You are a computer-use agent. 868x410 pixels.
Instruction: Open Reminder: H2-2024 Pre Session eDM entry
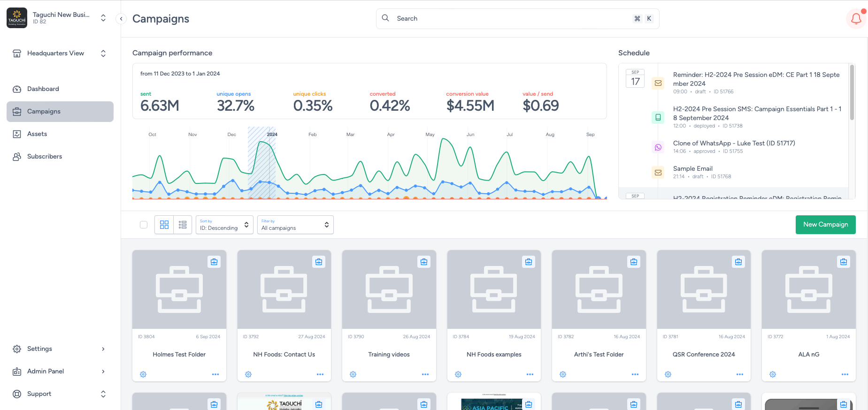(x=756, y=79)
